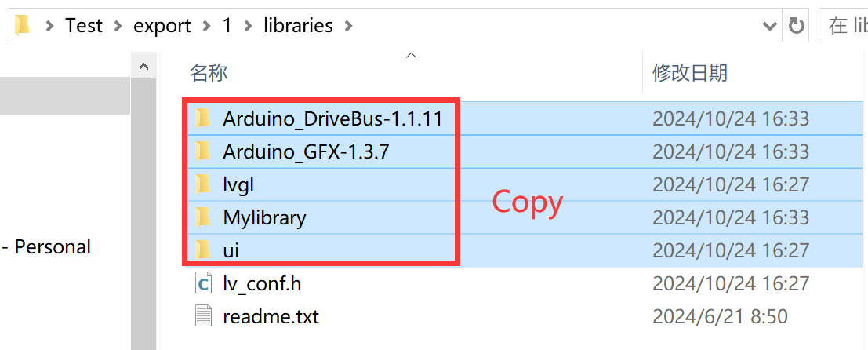Click the Mylibrary folder icon
868x350 pixels.
coord(203,217)
